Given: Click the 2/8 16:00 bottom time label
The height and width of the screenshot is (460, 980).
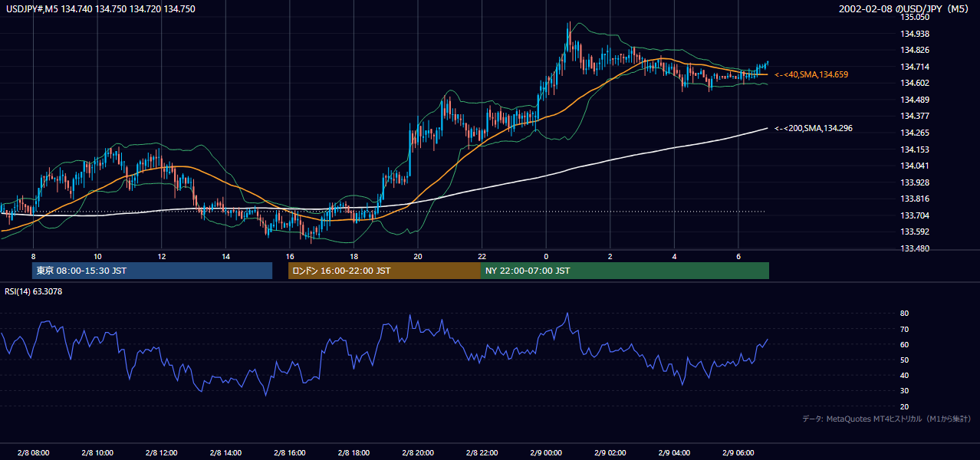Looking at the screenshot, I should 289,452.
